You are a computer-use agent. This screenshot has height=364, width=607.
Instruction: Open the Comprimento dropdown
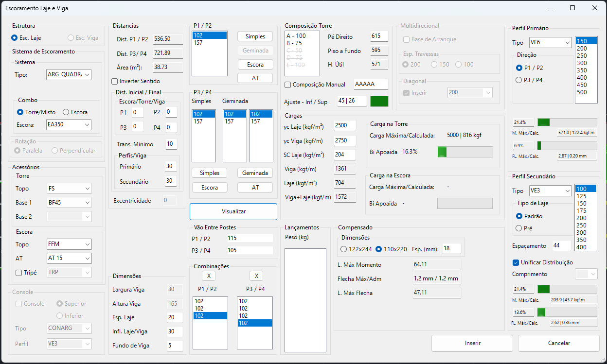point(586,274)
